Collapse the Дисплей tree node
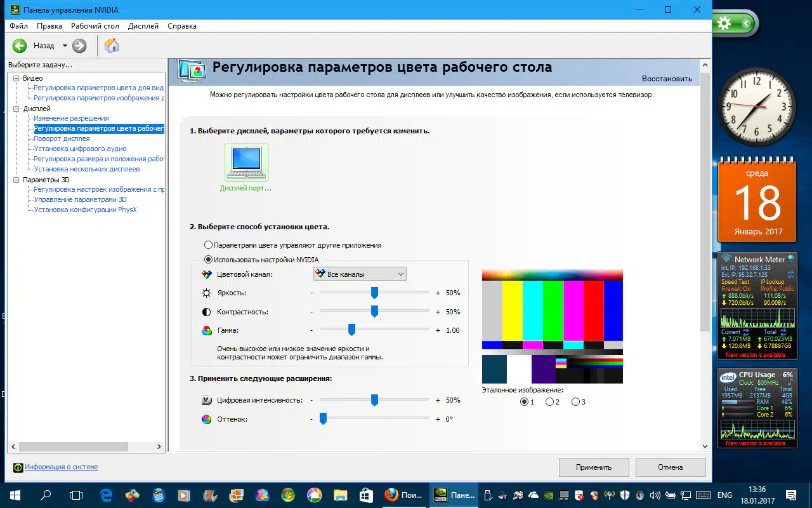 coord(17,109)
